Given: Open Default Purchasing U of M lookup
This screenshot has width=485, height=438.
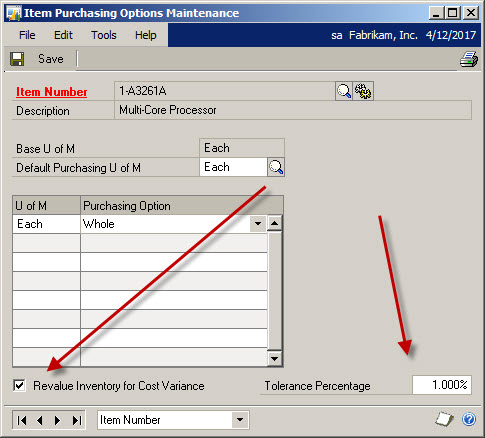Looking at the screenshot, I should point(276,167).
